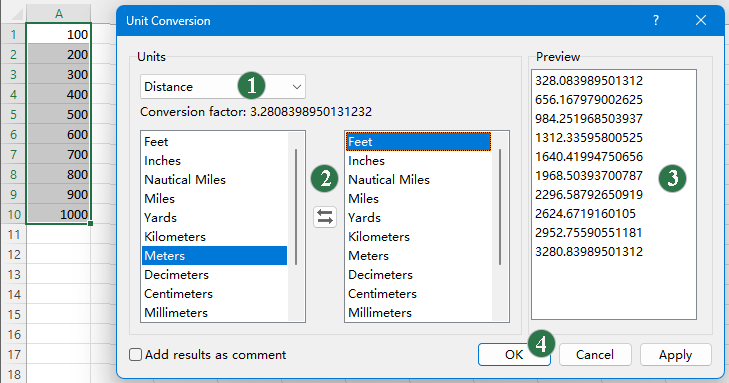Select row 15 header in spreadsheet
This screenshot has width=729, height=383.
pyautogui.click(x=13, y=314)
